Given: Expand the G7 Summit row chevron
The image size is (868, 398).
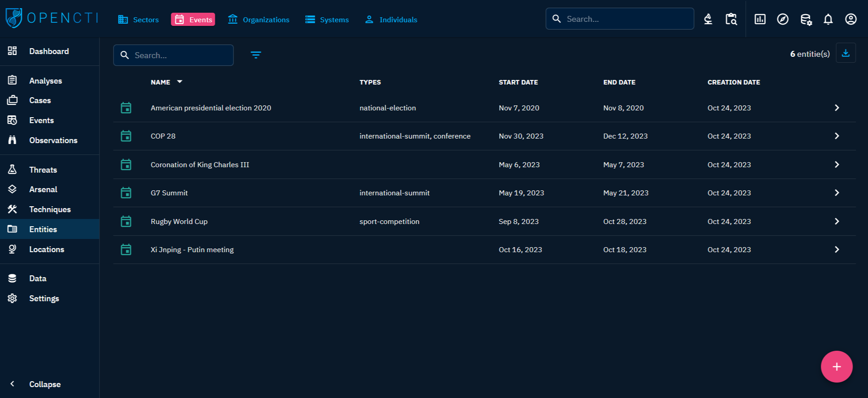Looking at the screenshot, I should [836, 193].
